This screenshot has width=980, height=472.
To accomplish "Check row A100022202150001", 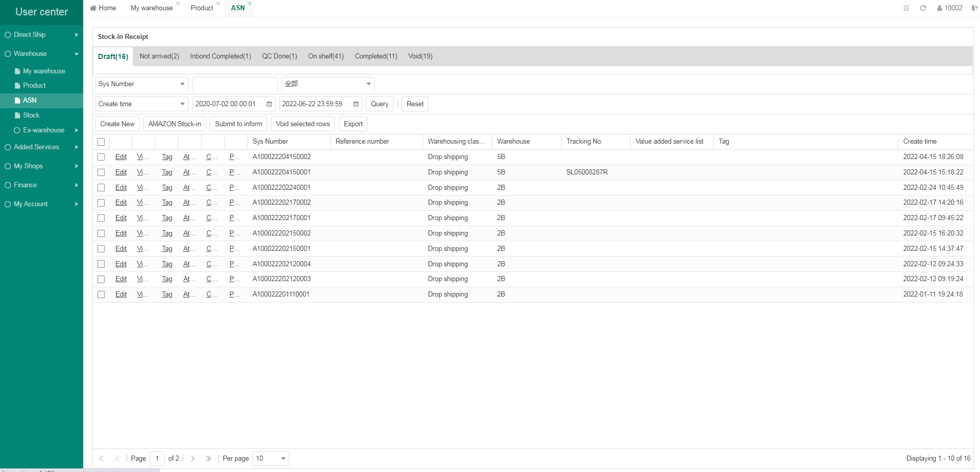I will tap(101, 249).
